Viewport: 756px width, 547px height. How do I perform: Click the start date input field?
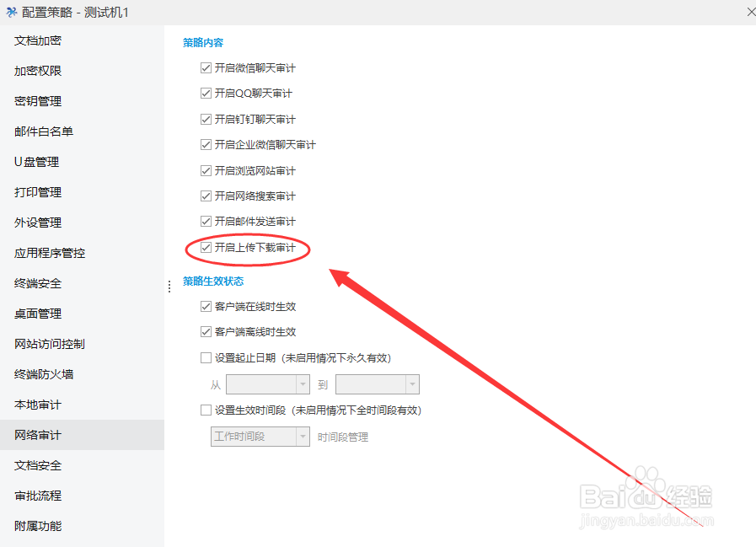[x=261, y=383]
